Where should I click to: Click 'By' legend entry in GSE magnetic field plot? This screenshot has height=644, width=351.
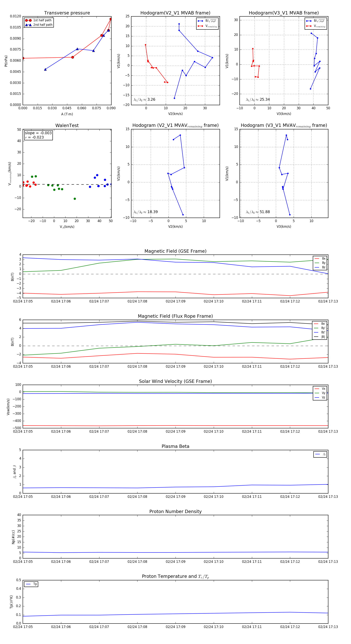[320, 263]
